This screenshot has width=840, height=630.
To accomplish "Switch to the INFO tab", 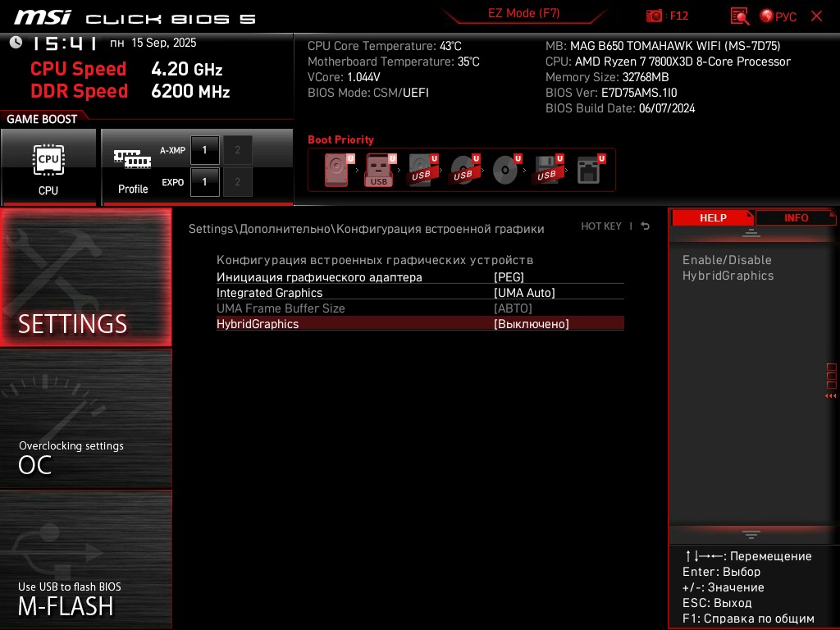I will [796, 218].
